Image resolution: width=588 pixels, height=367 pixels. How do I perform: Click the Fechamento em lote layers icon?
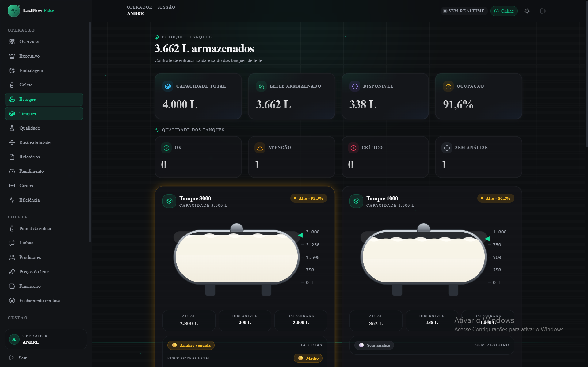tap(12, 301)
